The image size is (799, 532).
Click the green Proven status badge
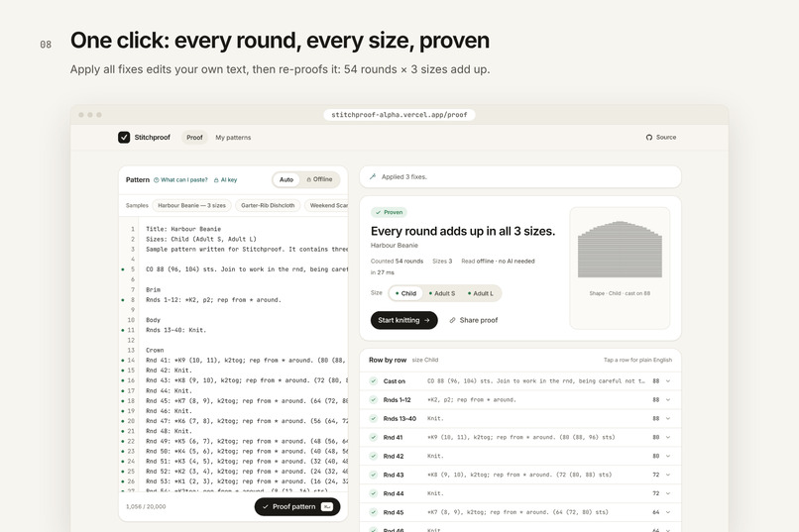coord(389,212)
